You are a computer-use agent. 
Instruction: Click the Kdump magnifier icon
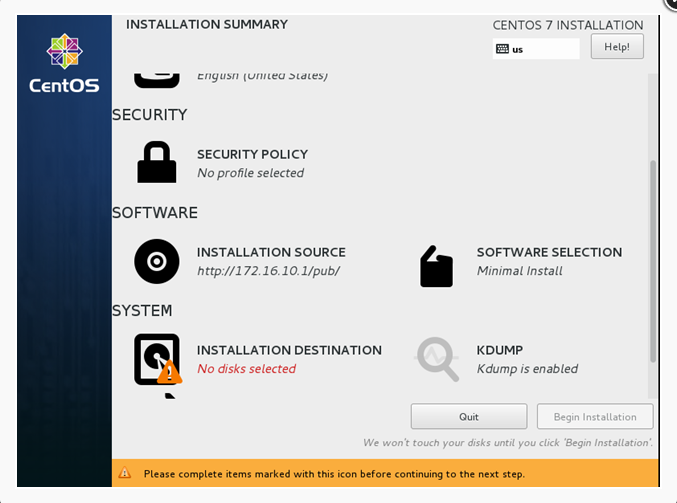click(x=437, y=359)
